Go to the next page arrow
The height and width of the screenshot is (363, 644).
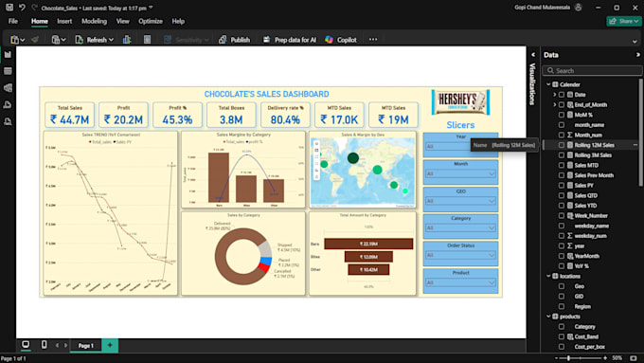click(x=65, y=345)
